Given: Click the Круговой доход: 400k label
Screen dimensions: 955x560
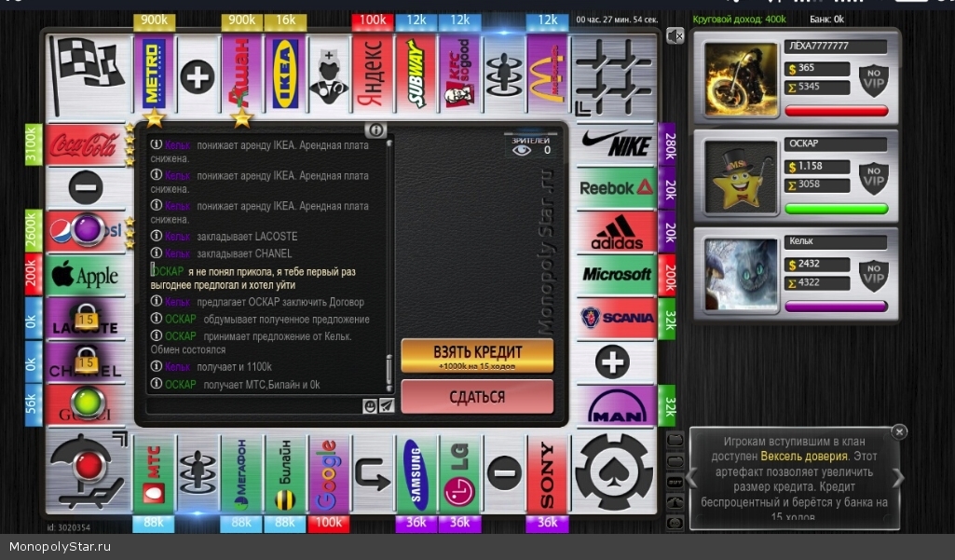Looking at the screenshot, I should coord(739,20).
